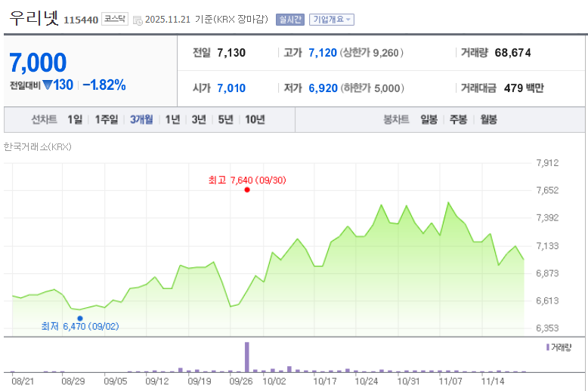Screen dimensions: 588x391
Task: Select the 3개월 line chart tab
Action: (141, 119)
